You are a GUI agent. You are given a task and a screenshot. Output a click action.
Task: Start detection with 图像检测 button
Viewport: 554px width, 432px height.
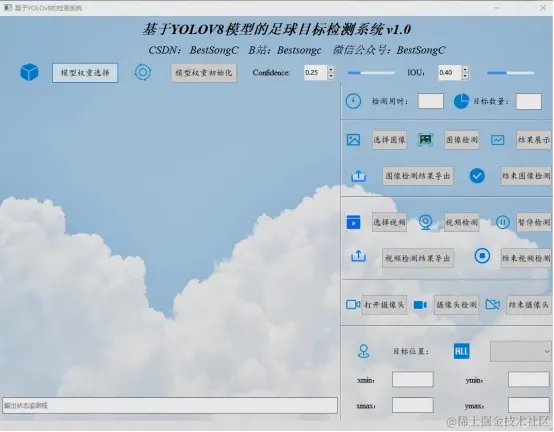point(461,140)
